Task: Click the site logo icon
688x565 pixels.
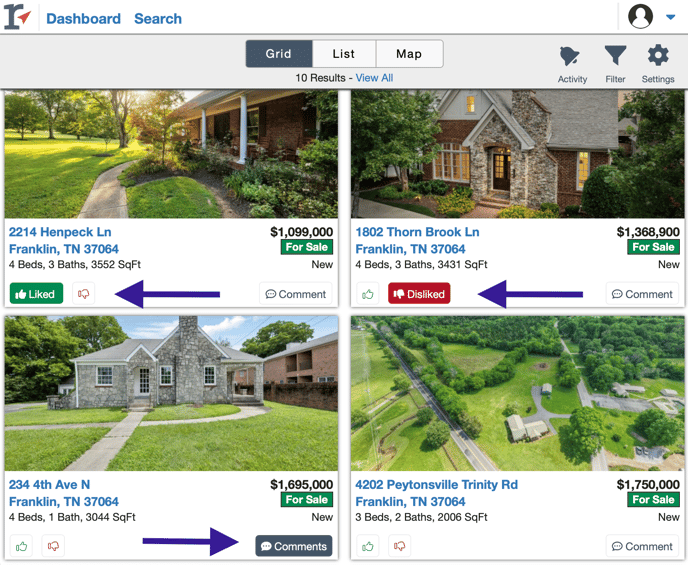Action: coord(18,17)
